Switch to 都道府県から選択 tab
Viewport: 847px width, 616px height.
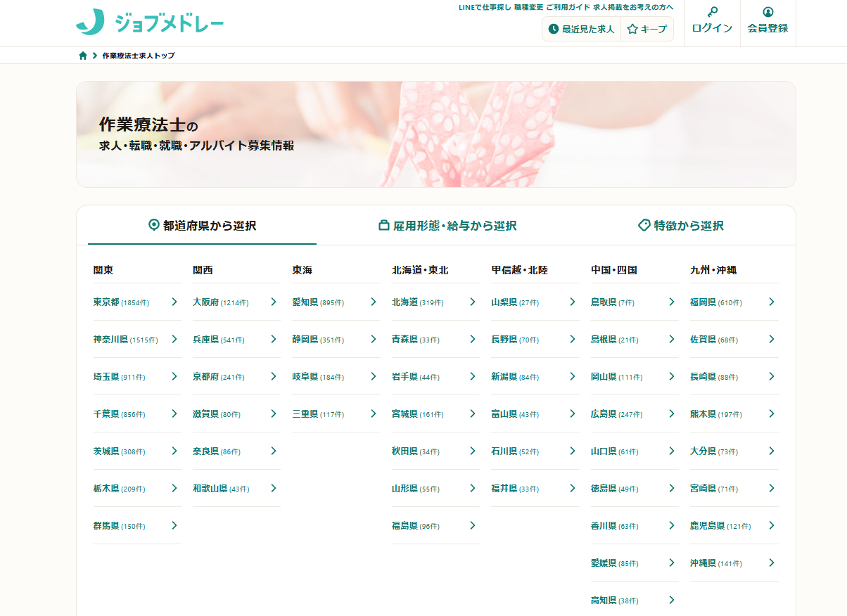click(x=203, y=226)
